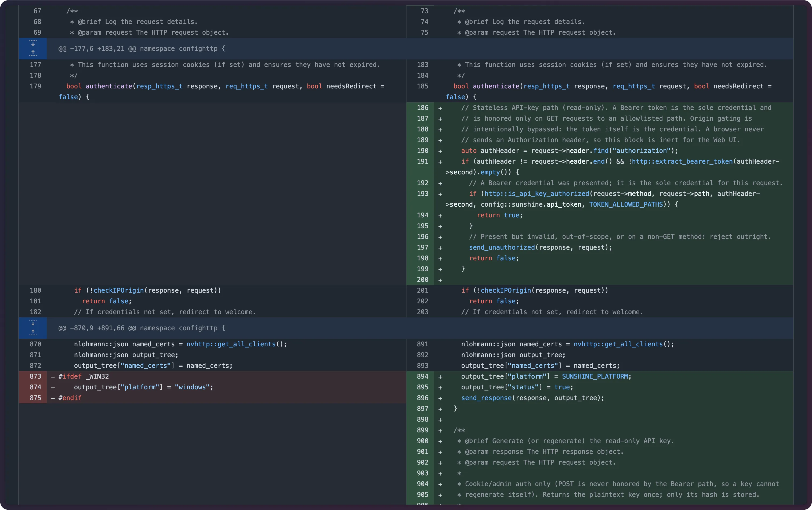Click left-side line number 180
Viewport: 812px width, 510px height.
tap(35, 290)
